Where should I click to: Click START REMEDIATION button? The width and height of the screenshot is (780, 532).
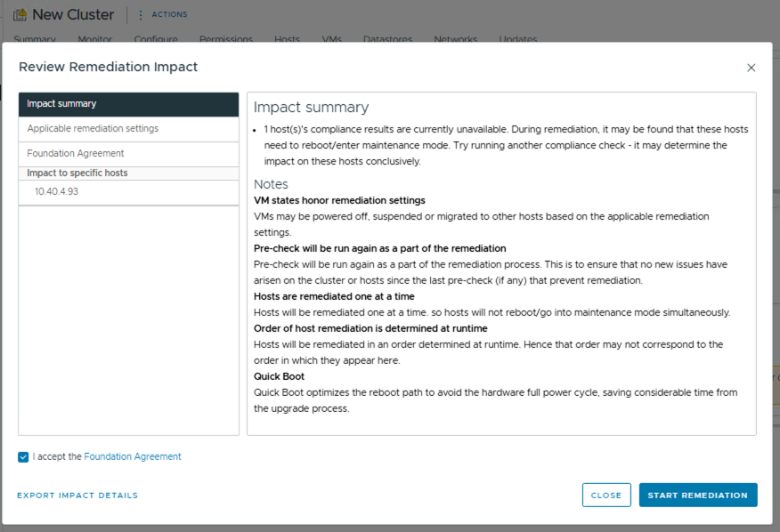(697, 496)
